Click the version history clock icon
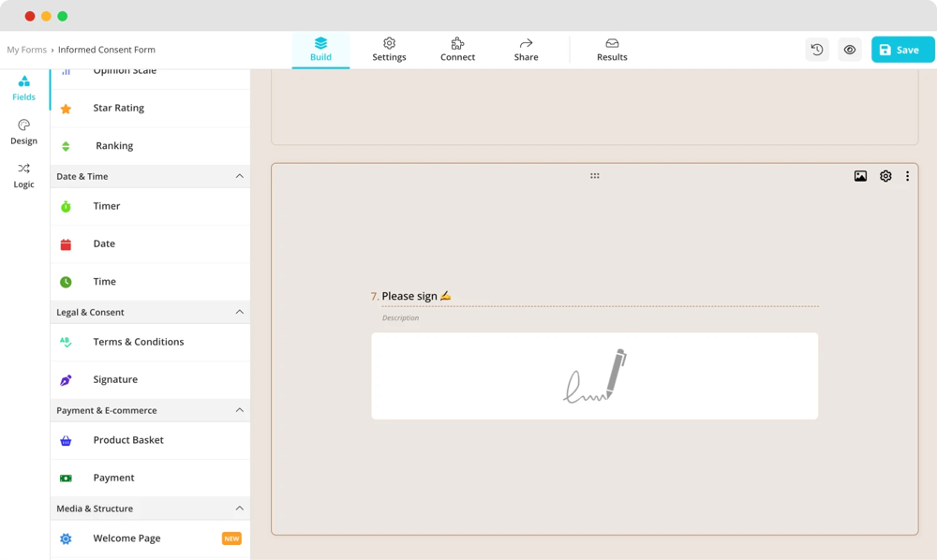Screen dimensions: 937x560 [x=817, y=50]
